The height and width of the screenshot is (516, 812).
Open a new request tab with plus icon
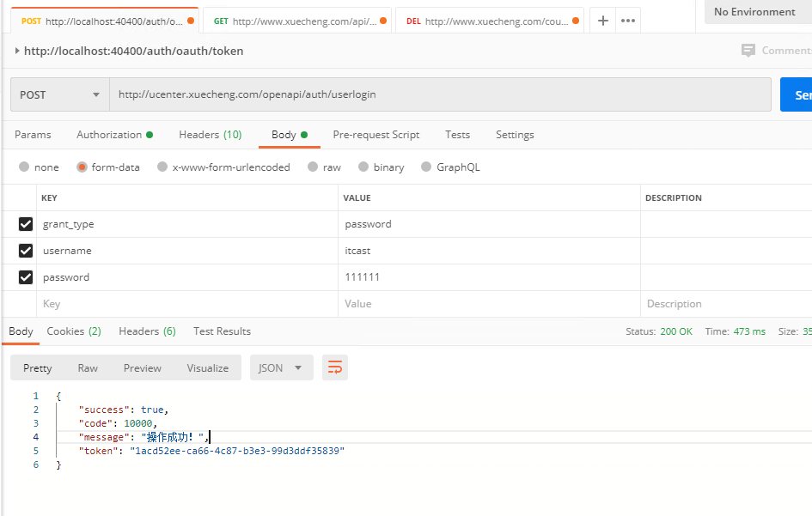tap(603, 21)
